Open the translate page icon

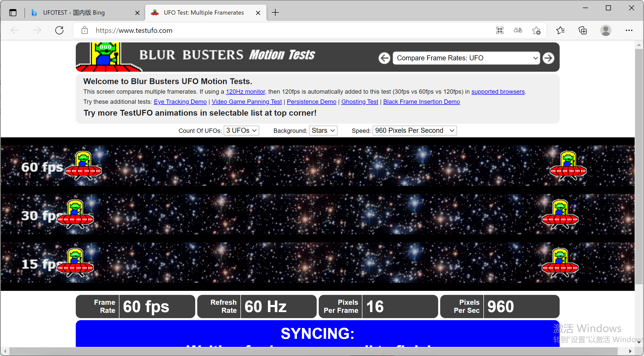(x=518, y=30)
